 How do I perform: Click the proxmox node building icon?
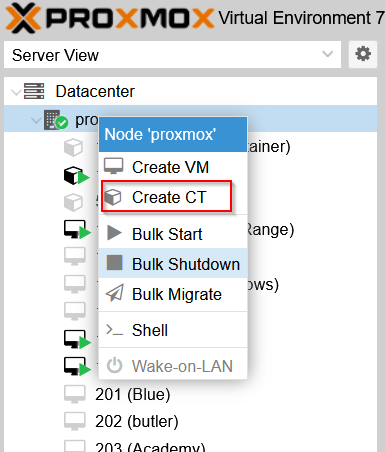56,120
